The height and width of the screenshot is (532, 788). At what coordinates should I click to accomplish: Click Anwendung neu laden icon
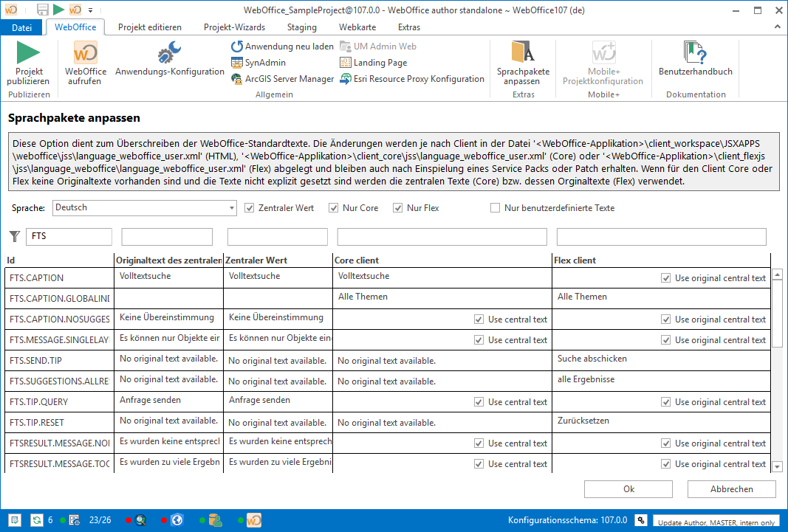(x=237, y=46)
